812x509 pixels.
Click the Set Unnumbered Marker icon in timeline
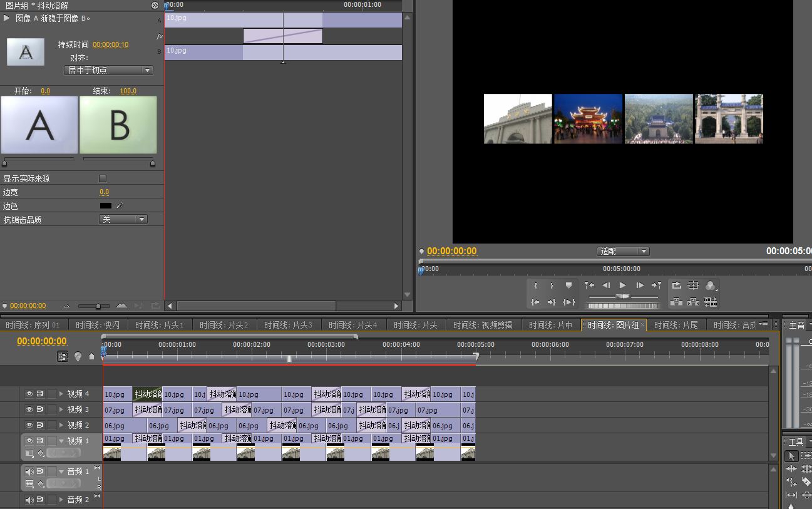coord(91,356)
